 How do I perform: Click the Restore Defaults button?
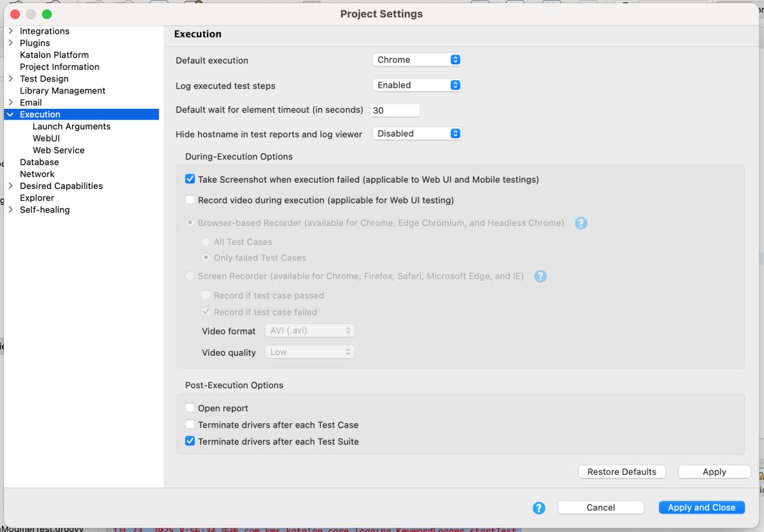(x=622, y=472)
